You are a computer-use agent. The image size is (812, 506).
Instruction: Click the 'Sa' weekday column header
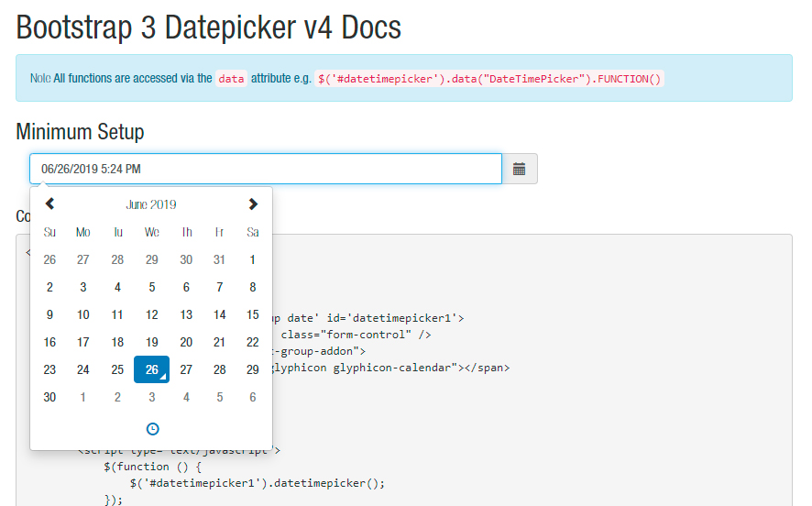point(252,232)
